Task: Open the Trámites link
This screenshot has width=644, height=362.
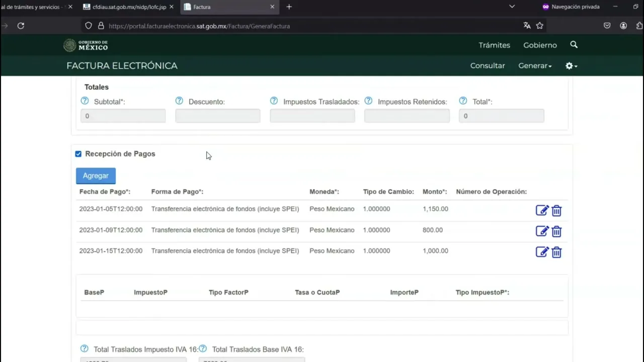Action: pos(494,45)
